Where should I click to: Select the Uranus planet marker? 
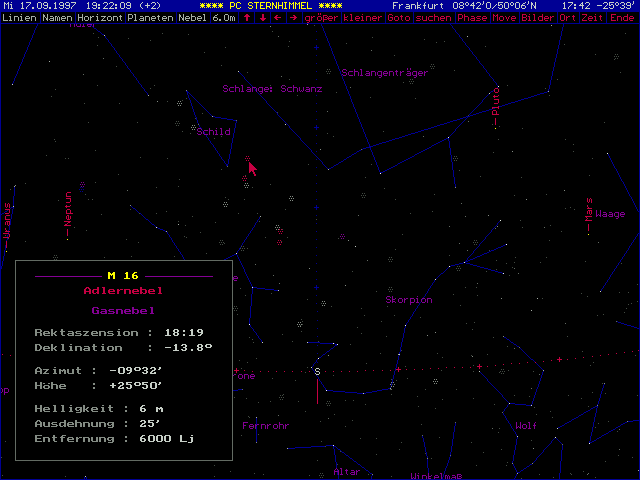(7, 221)
